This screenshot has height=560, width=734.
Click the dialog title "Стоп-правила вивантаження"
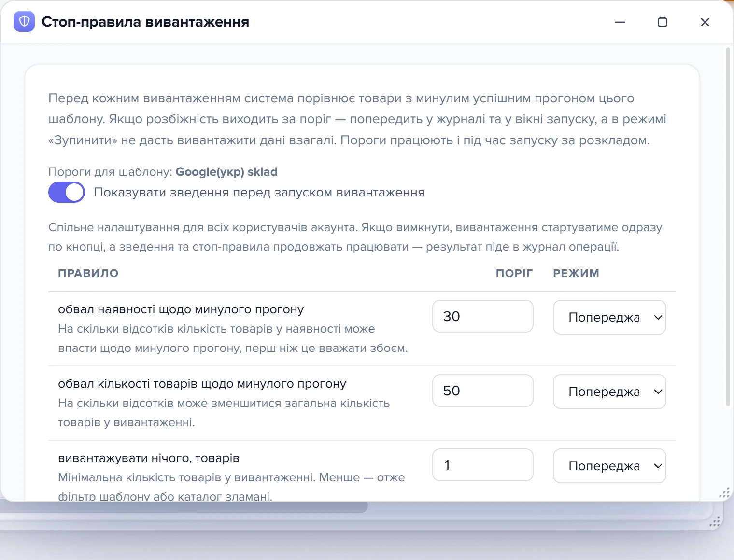tap(145, 22)
